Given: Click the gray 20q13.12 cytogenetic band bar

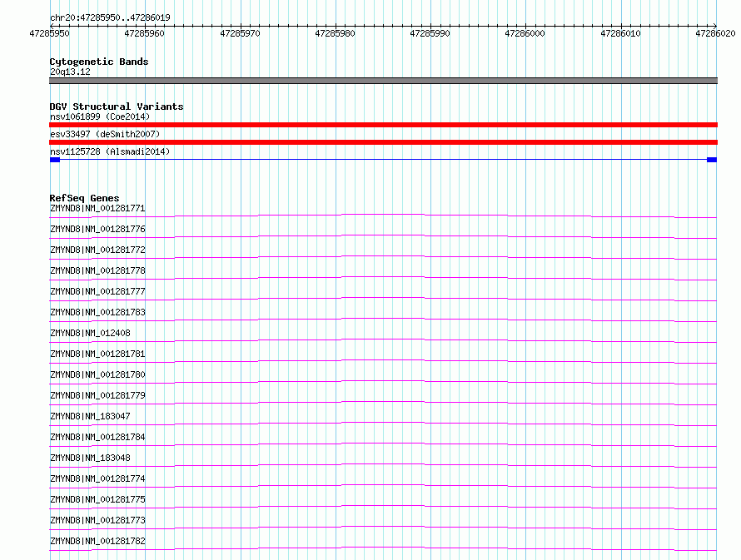Looking at the screenshot, I should coord(383,81).
